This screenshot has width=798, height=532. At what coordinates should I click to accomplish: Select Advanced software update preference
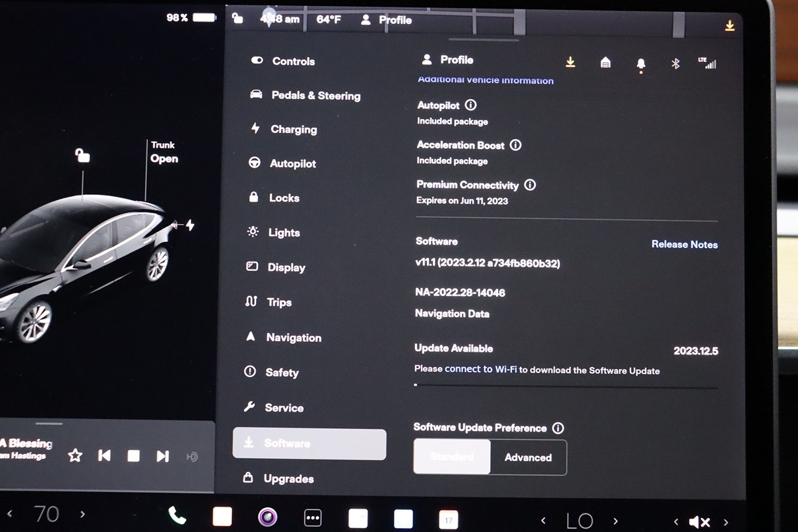click(x=528, y=458)
